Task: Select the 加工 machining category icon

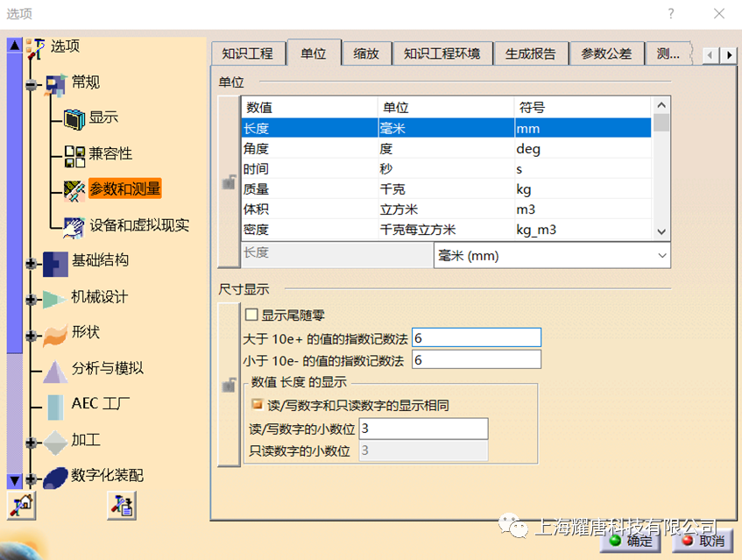Action: (54, 441)
